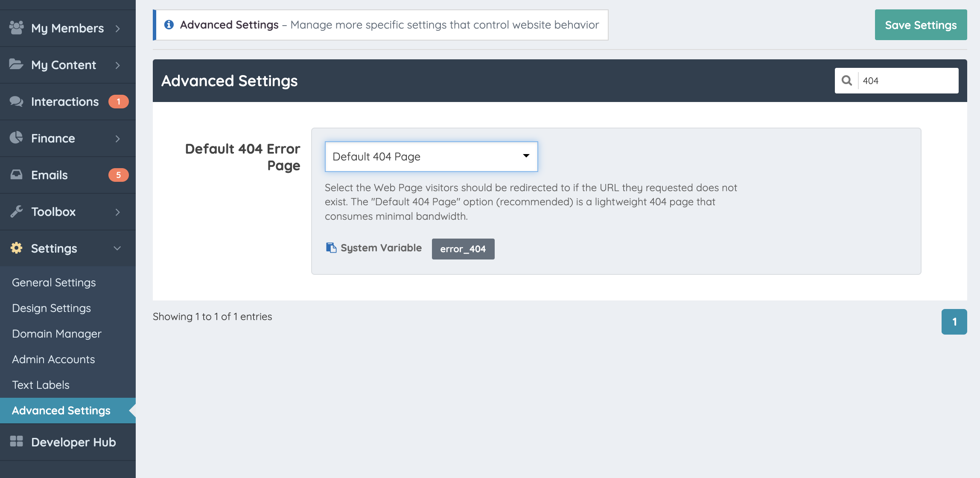Collapse the Settings menu chevron
Screen dimensions: 980x478
(x=117, y=248)
